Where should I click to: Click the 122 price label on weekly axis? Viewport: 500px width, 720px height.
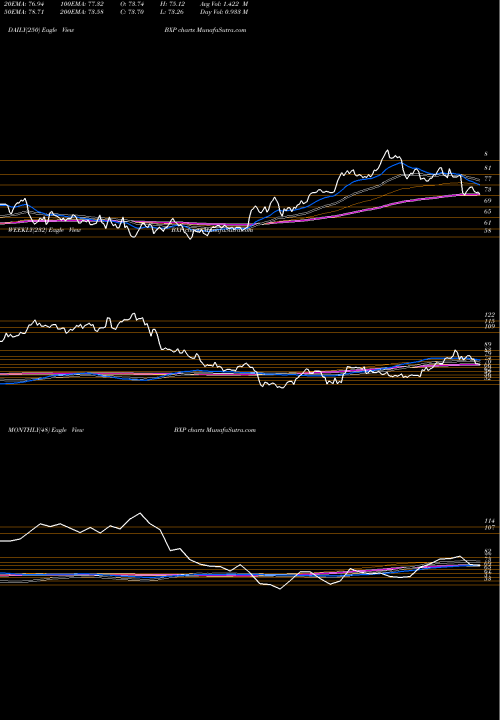(x=490, y=315)
